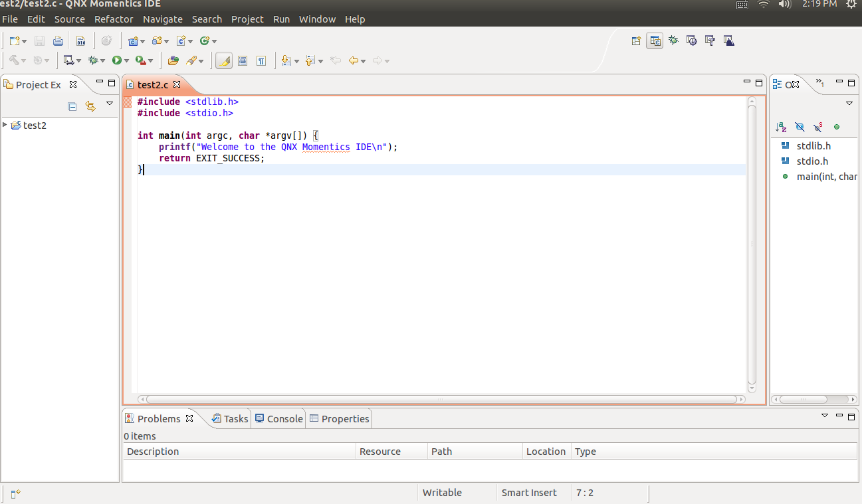Open the Project Explorer View Menu triangle
This screenshot has width=862, height=504.
tap(110, 104)
